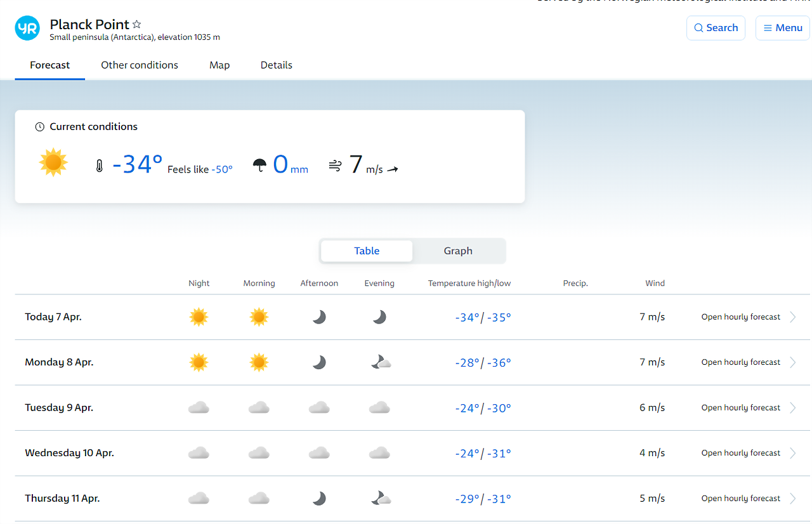Click the Planck Point location title
This screenshot has height=524, width=812.
click(89, 25)
